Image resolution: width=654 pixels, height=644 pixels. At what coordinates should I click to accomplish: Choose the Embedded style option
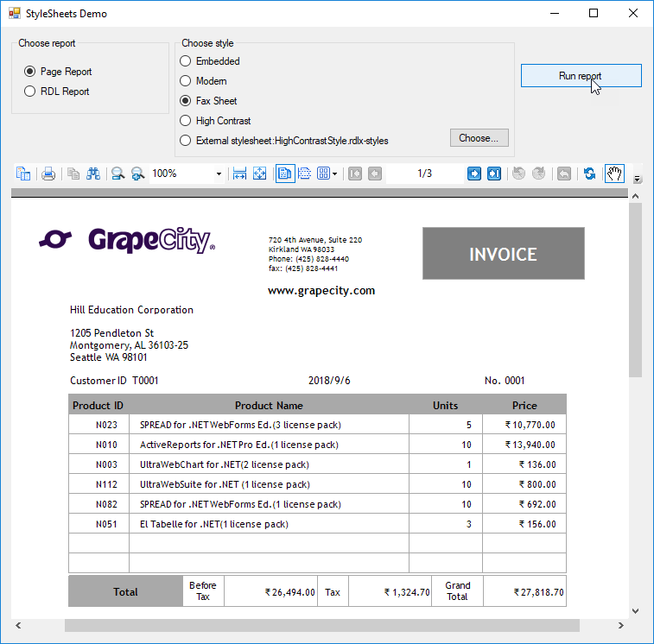pos(185,61)
